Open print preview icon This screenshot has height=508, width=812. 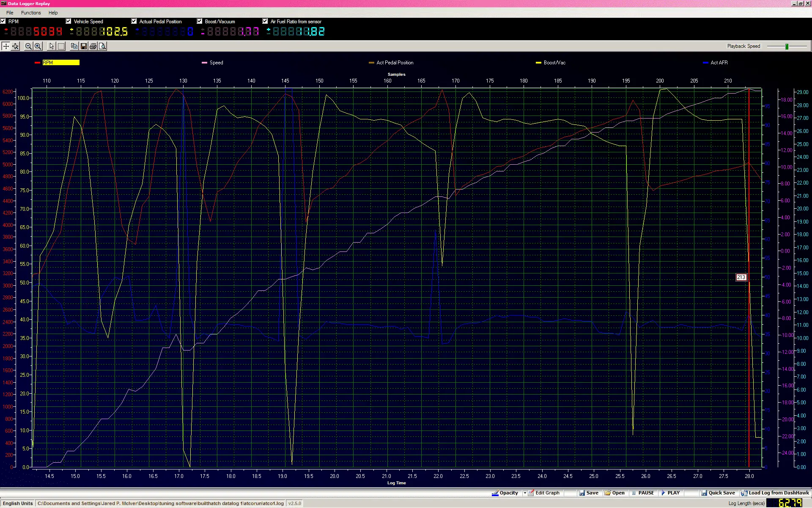(102, 46)
